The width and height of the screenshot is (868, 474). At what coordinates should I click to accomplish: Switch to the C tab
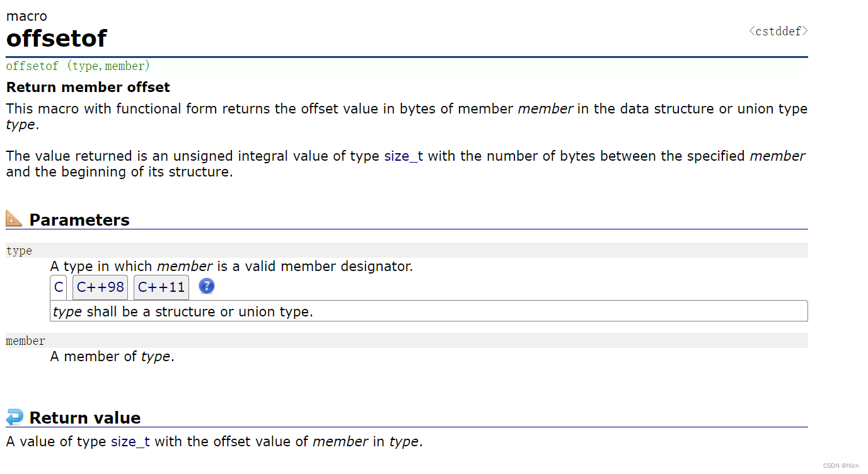point(59,287)
